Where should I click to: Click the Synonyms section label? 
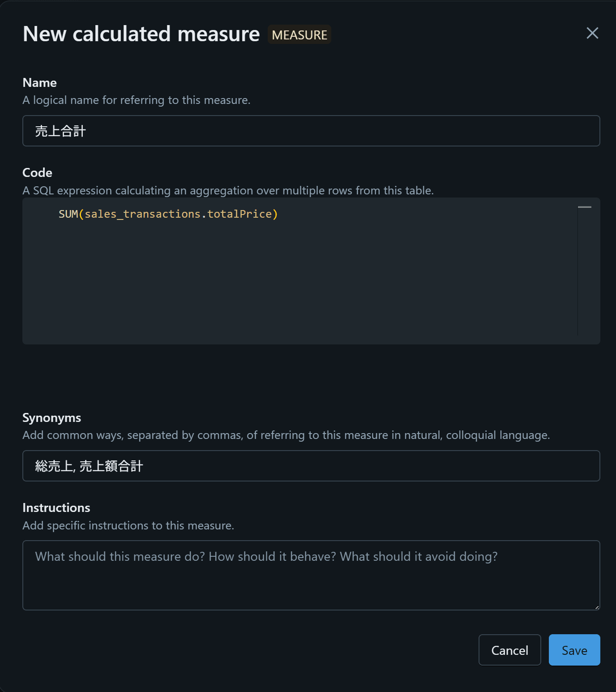(x=51, y=418)
